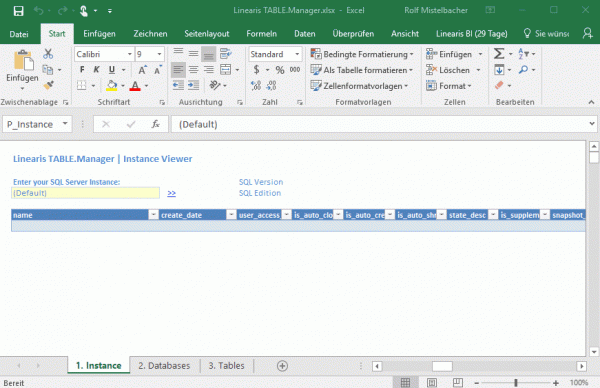The width and height of the screenshot is (600, 388).
Task: Apply yellow fill color bucket
Action: [112, 85]
